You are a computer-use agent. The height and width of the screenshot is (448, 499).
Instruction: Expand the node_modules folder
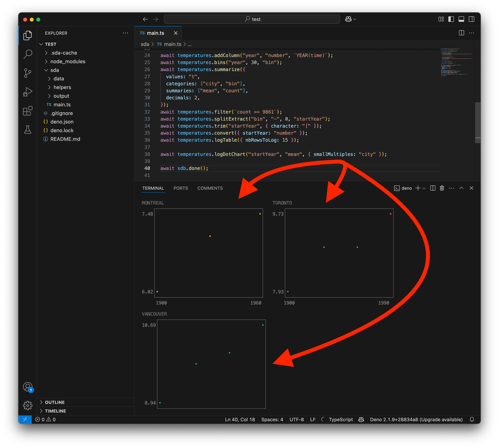point(86,61)
